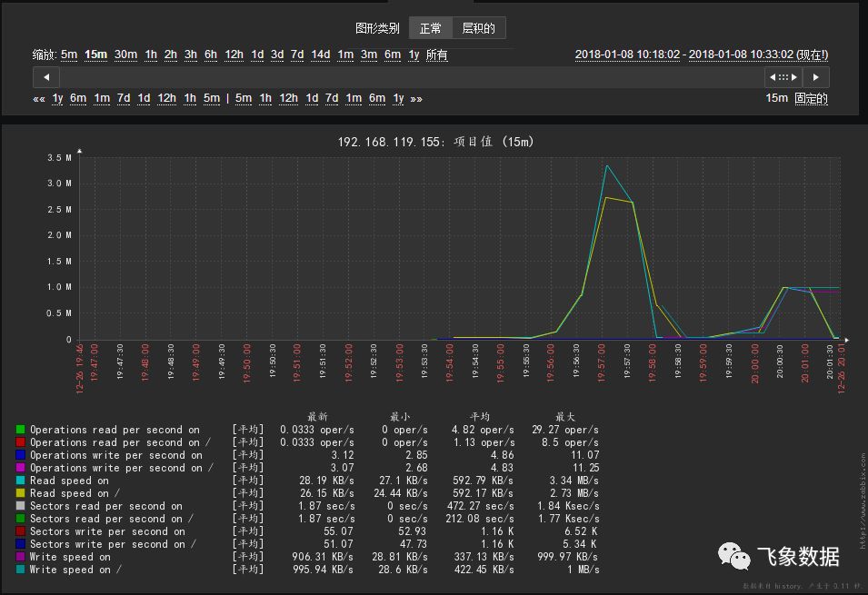This screenshot has height=595, width=868.
Task: Set zoom to 6h
Action: (x=210, y=55)
